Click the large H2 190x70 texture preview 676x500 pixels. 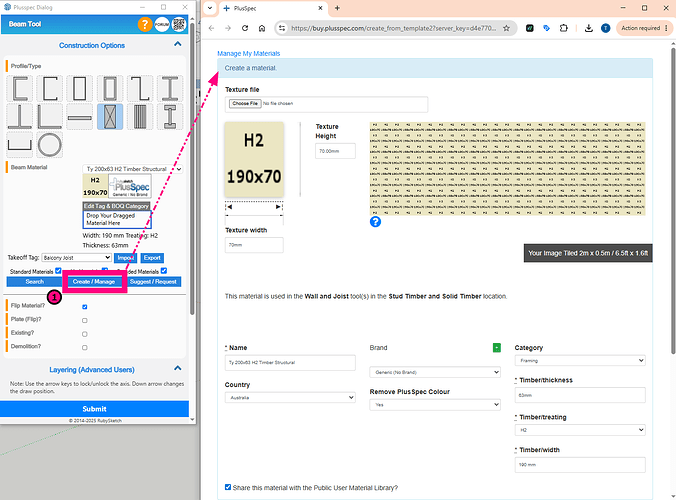254,159
